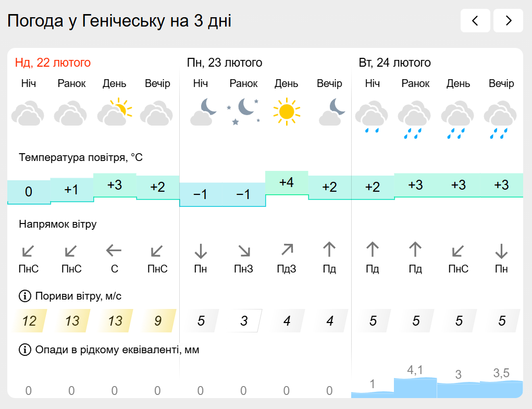532x409 pixels.
Task: Click the previous days arrow button
Action: pos(475,21)
